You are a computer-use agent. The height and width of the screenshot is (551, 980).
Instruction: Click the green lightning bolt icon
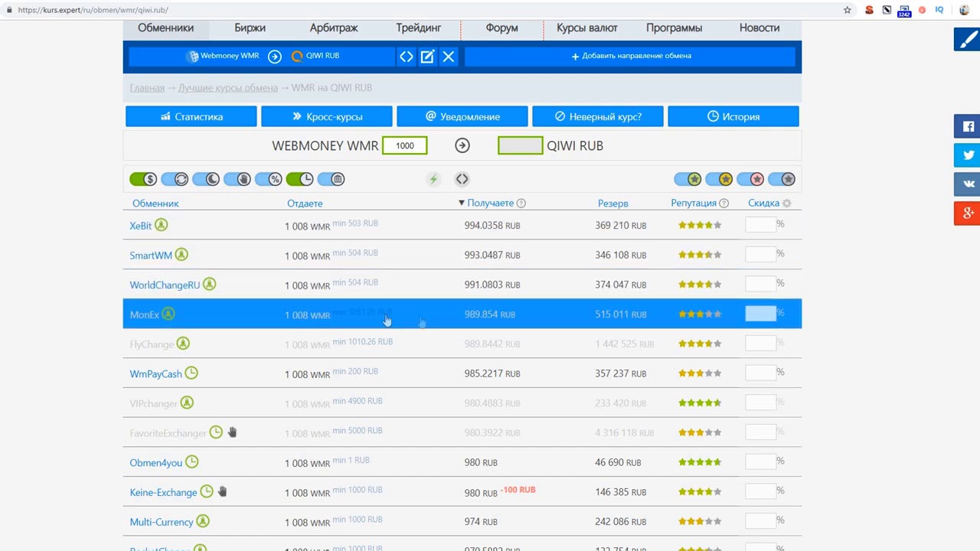tap(433, 179)
